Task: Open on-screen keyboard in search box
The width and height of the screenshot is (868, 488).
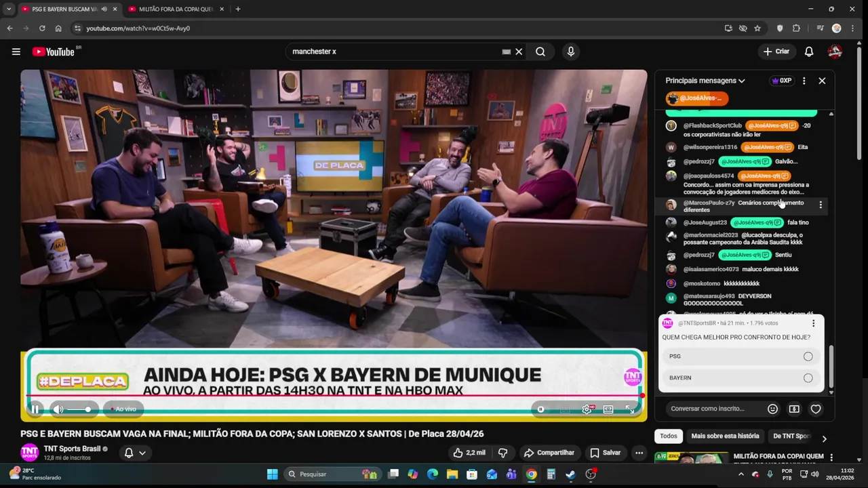Action: coord(506,52)
